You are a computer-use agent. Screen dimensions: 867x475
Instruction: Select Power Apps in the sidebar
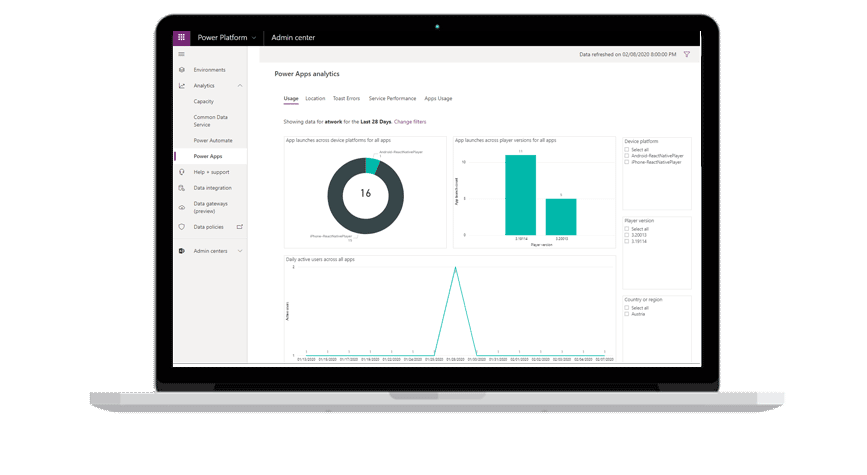pos(208,156)
